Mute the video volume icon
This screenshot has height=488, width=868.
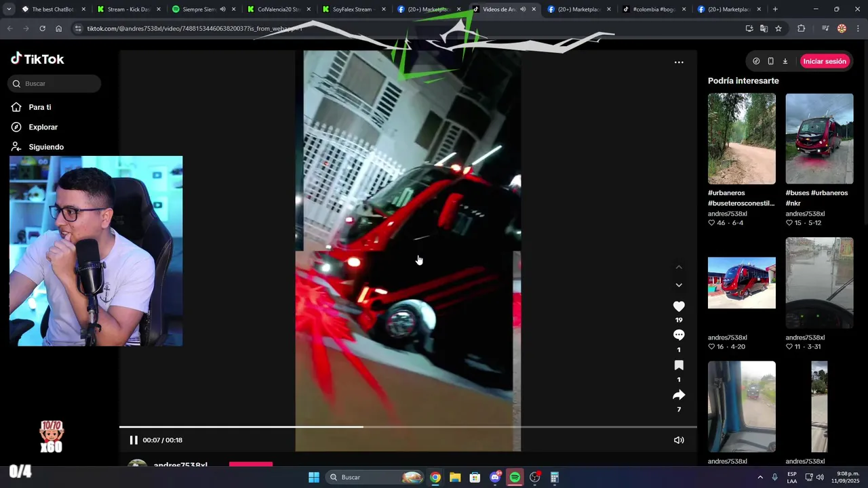(x=679, y=440)
